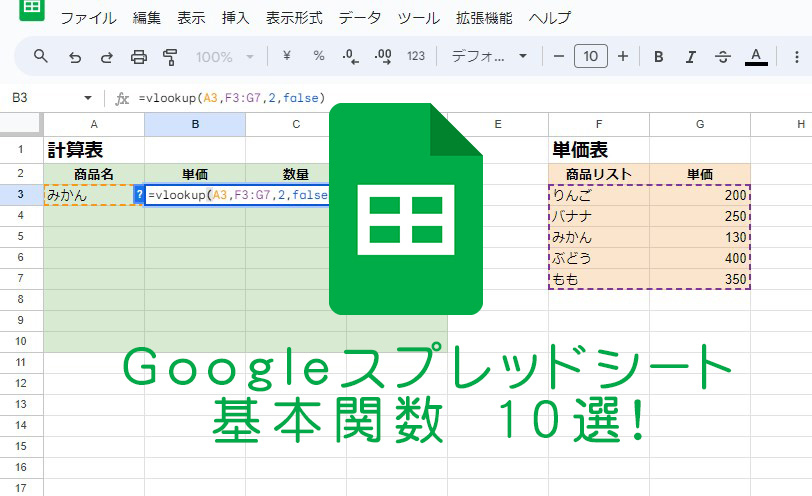Select column B header

coord(195,124)
